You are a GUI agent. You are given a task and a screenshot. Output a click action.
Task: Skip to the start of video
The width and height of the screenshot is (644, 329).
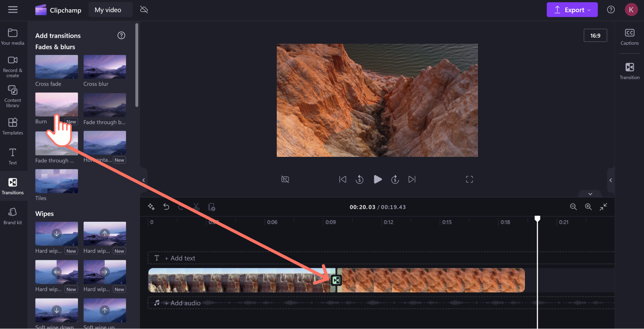(x=343, y=179)
